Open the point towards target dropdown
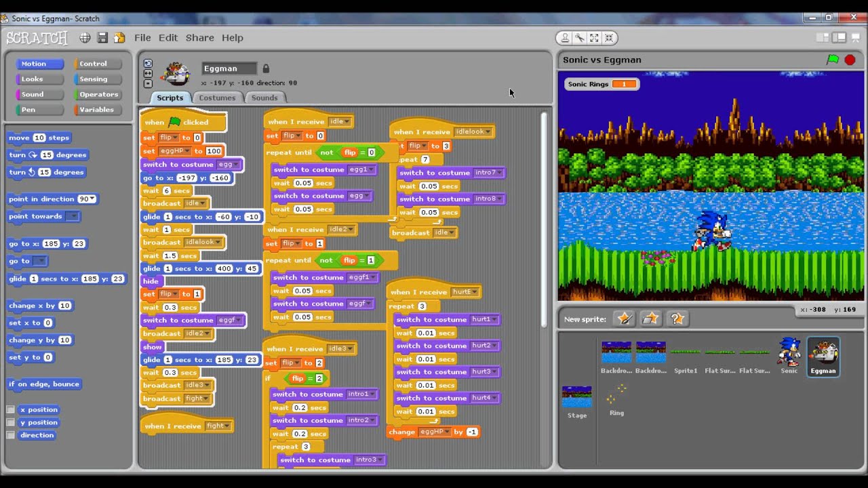868x488 pixels. tap(73, 216)
